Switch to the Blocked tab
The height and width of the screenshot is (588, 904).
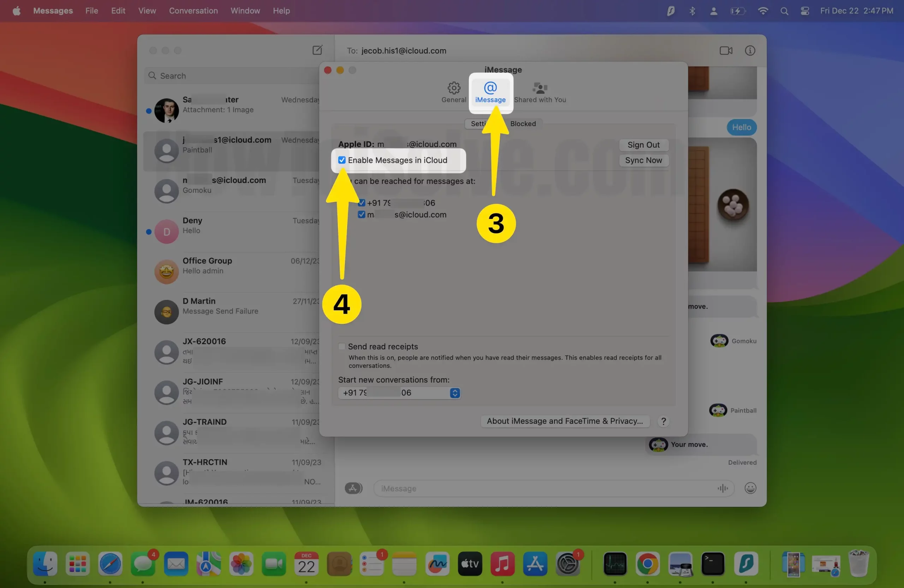(x=523, y=124)
